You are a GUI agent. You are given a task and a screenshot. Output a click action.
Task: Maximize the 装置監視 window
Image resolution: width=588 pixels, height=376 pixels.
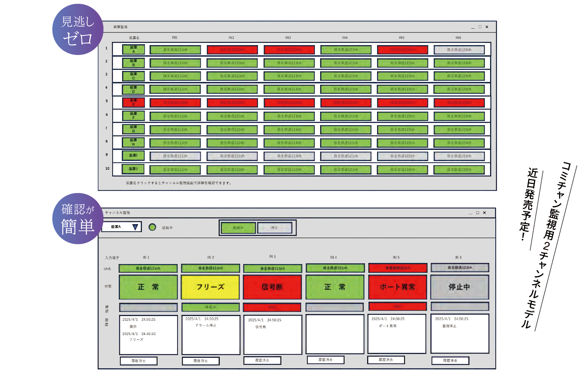480,27
